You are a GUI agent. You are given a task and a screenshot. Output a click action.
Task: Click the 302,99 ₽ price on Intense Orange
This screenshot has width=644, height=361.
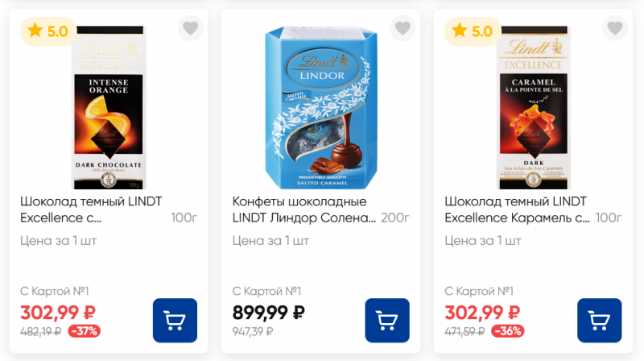[x=58, y=313]
